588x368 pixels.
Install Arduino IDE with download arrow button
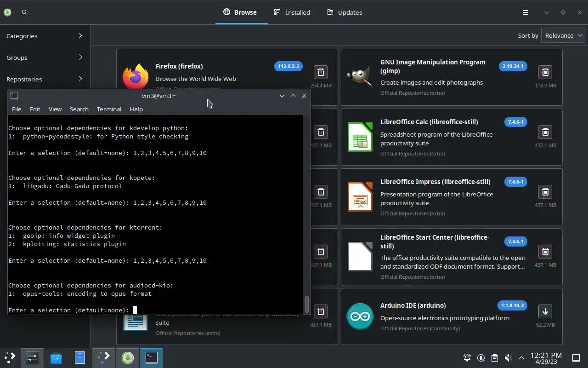pyautogui.click(x=545, y=311)
